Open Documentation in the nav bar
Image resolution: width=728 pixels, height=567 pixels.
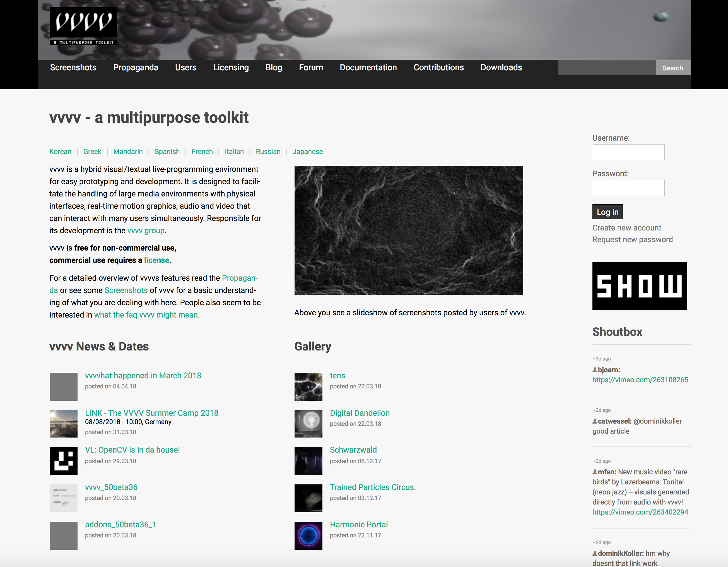368,67
